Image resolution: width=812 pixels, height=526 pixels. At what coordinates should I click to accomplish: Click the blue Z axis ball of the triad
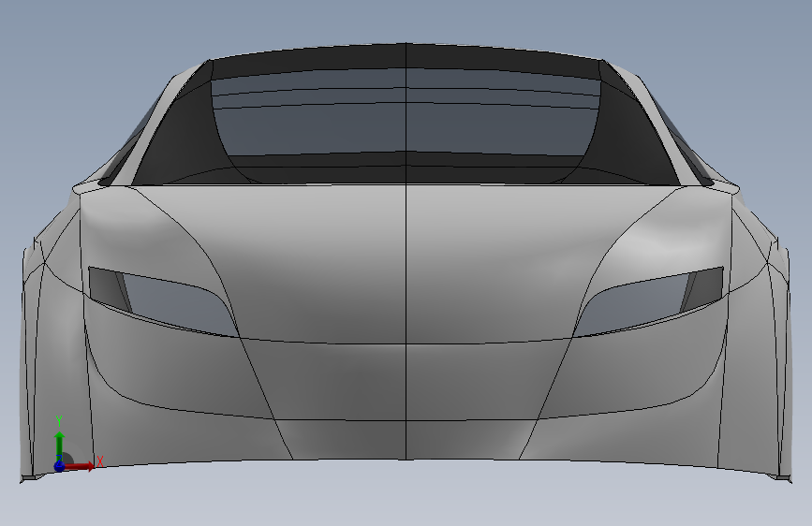[60, 466]
